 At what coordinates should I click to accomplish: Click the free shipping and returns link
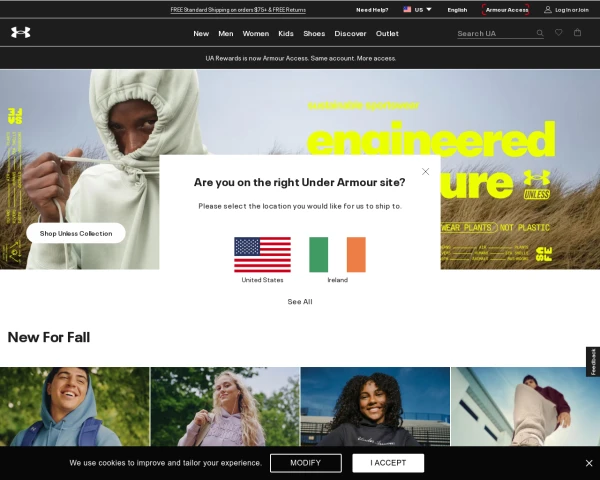(x=238, y=10)
